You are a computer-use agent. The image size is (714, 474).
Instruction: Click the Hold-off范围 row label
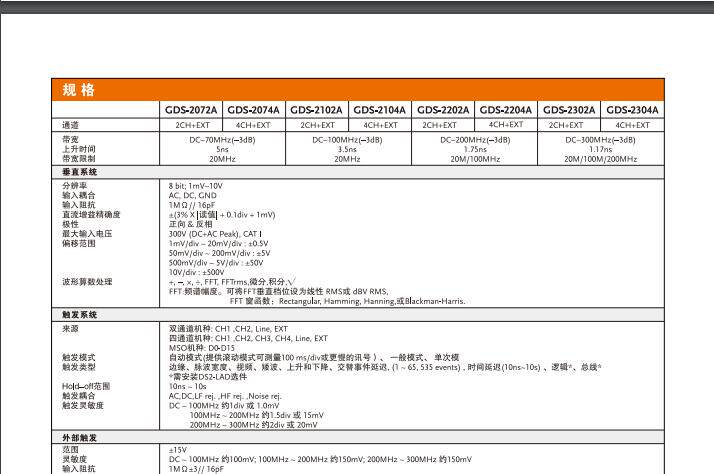[x=86, y=386]
